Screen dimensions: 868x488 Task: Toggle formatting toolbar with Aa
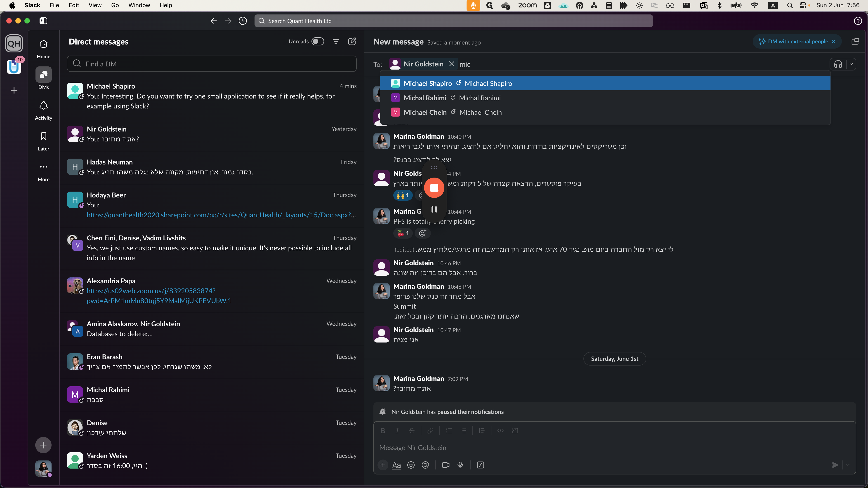click(397, 465)
